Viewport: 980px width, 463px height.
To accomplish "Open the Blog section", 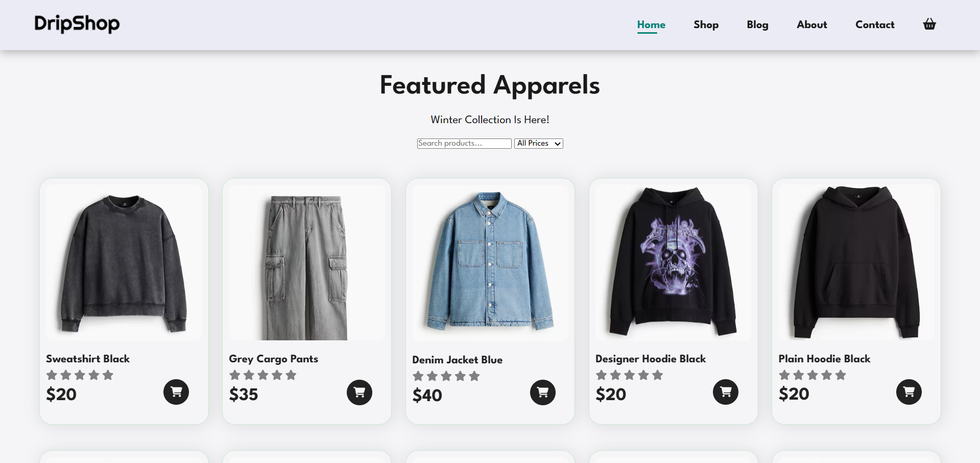I will [757, 25].
